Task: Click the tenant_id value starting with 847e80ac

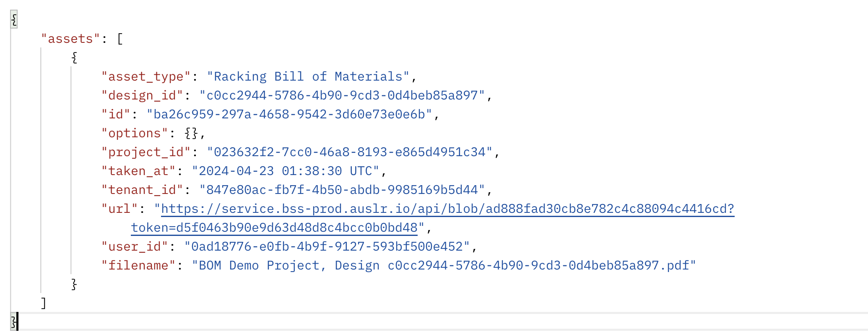Action: (x=342, y=190)
